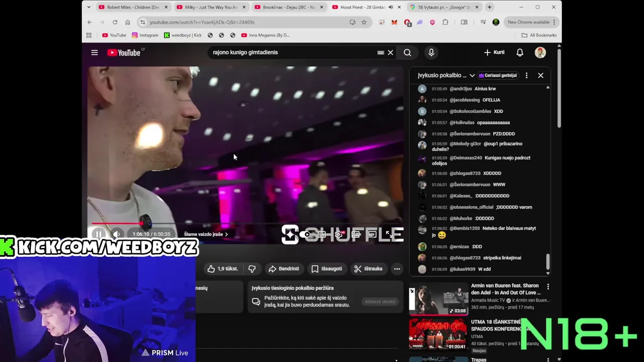Open the All Bookmarks folder

coord(539,35)
